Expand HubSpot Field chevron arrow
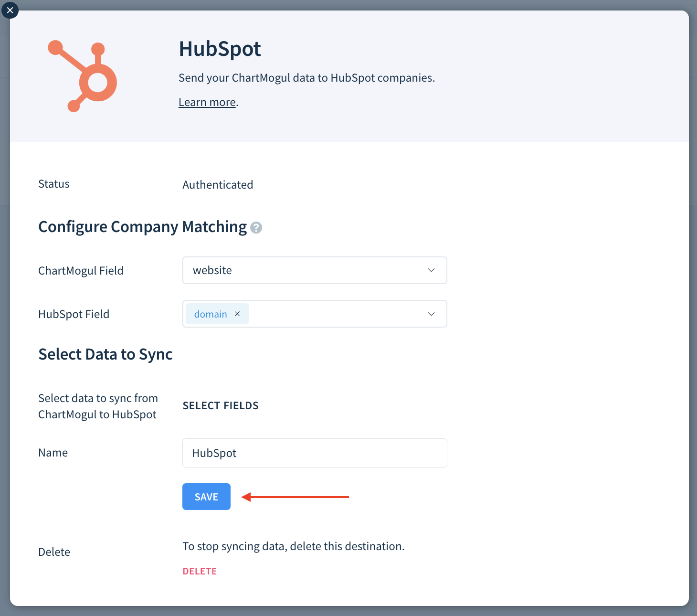Viewport: 697px width, 616px height. [x=431, y=314]
